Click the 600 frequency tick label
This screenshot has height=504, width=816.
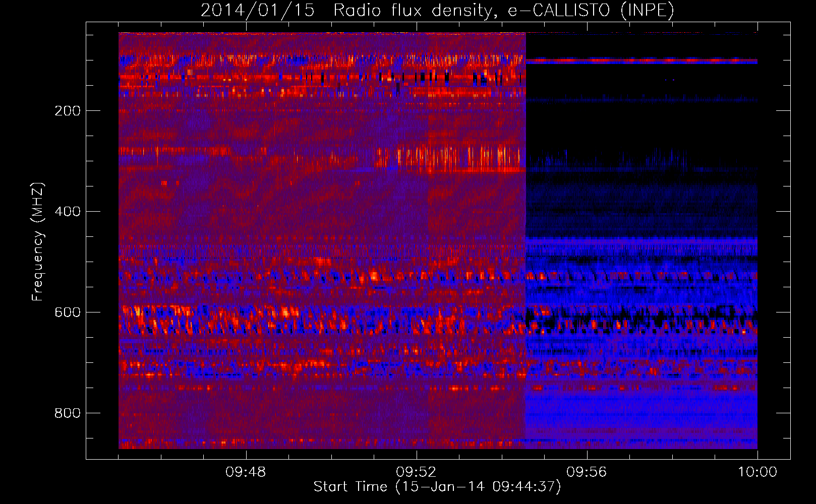coord(68,312)
